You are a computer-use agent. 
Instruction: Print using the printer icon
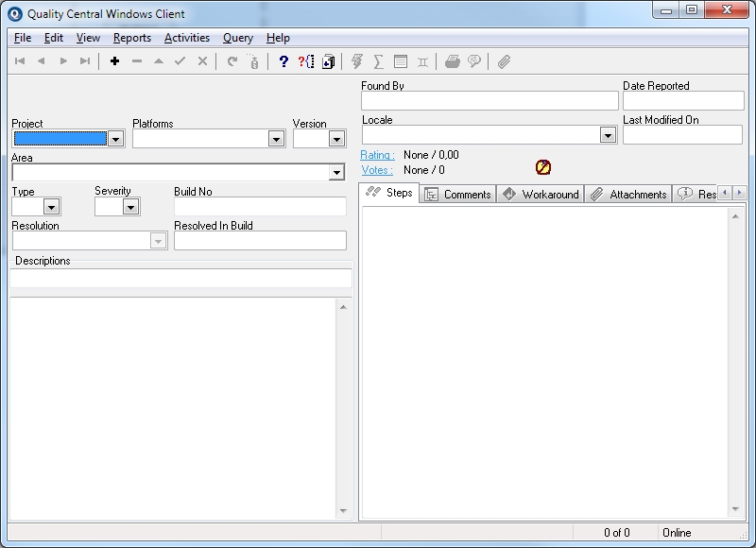tap(453, 61)
